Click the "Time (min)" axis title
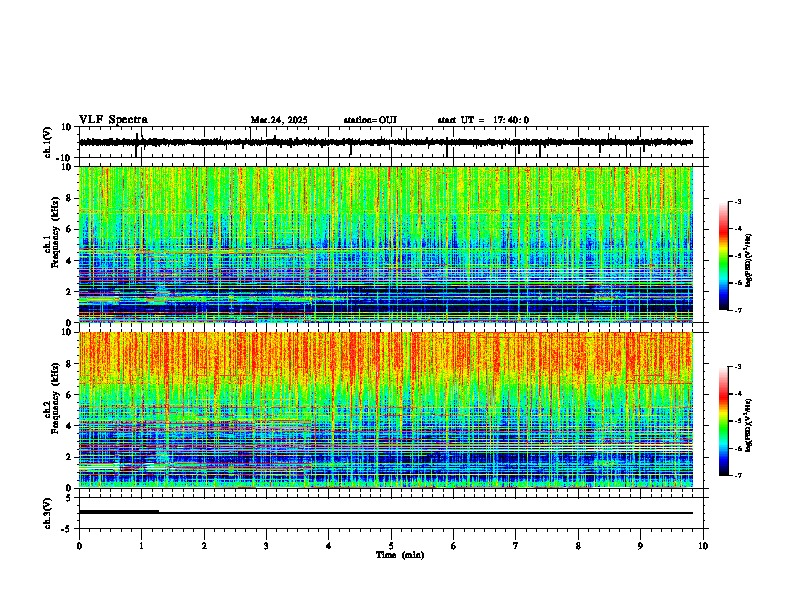The image size is (792, 612). [400, 555]
